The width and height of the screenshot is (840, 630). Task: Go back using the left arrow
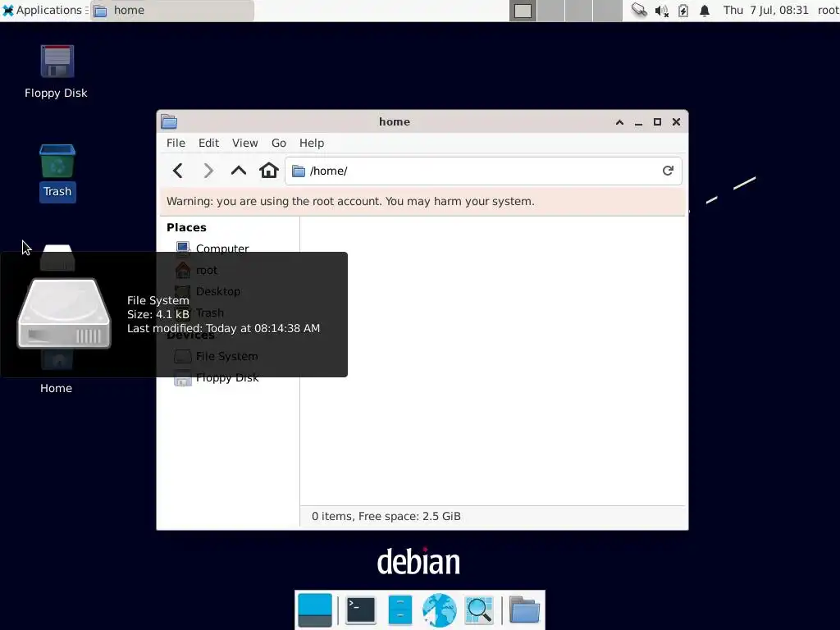tap(178, 171)
